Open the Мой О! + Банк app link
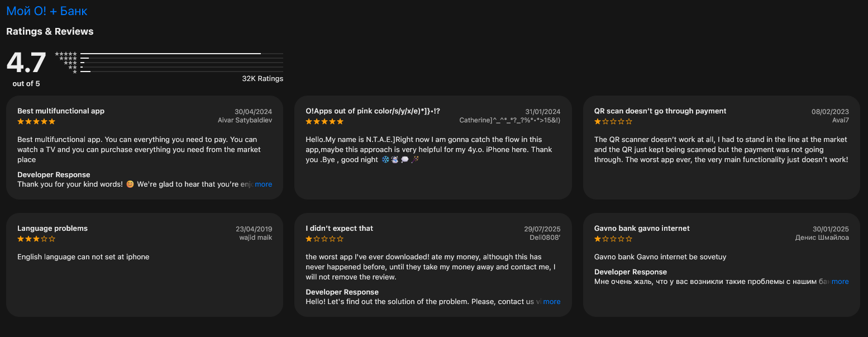The image size is (868, 337). [x=47, y=11]
